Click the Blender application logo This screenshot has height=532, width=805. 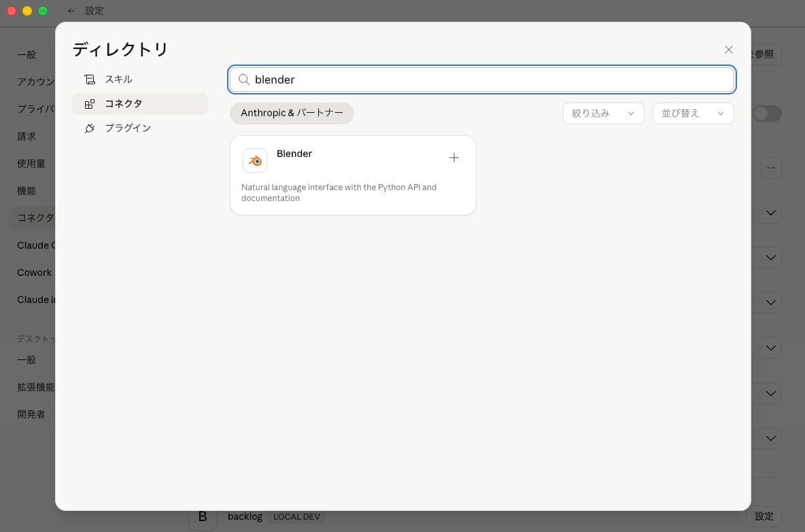pos(254,160)
